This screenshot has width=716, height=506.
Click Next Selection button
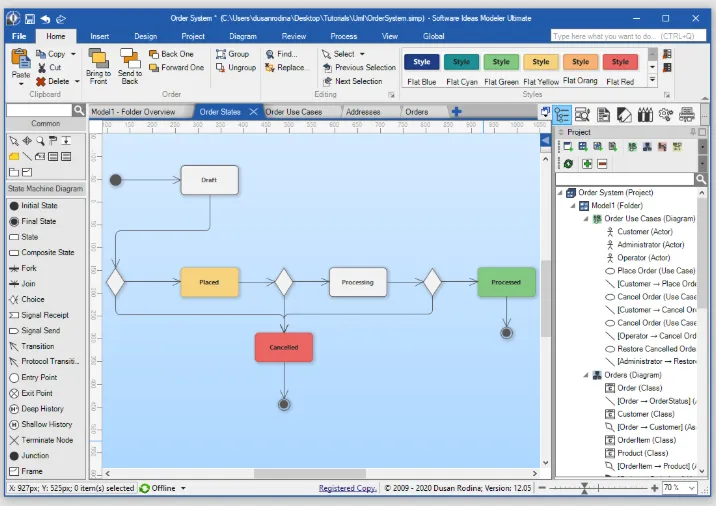pos(353,81)
